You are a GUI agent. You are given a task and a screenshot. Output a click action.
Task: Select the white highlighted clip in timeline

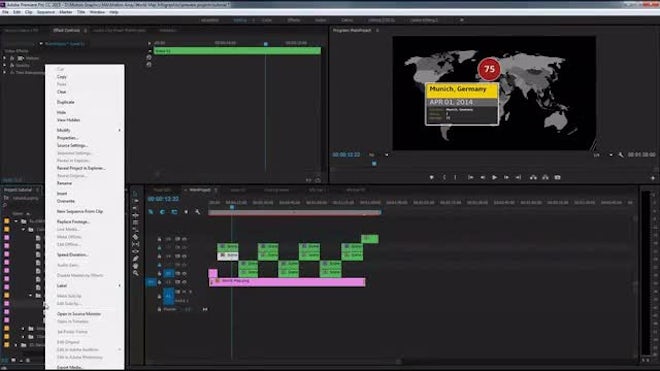(x=228, y=256)
